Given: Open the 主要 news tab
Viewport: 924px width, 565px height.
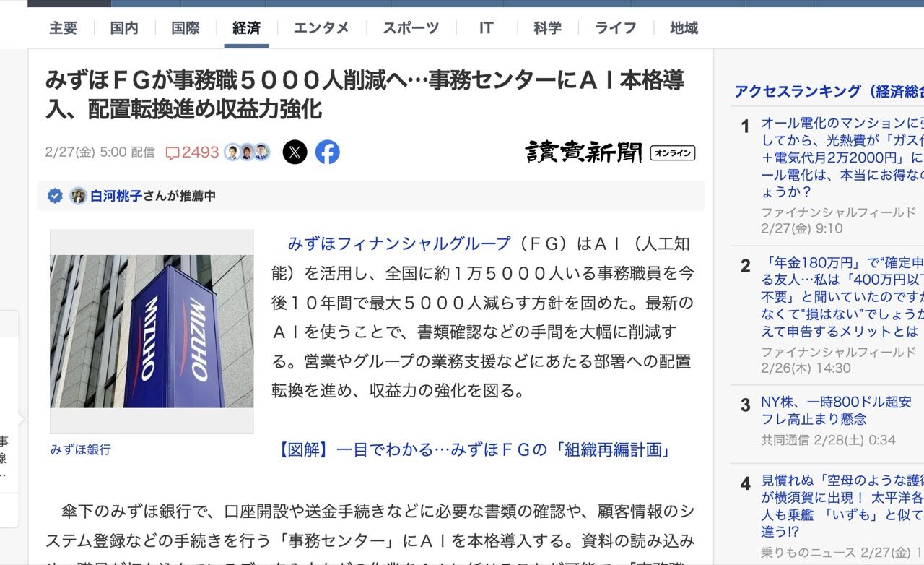Looking at the screenshot, I should tap(63, 28).
